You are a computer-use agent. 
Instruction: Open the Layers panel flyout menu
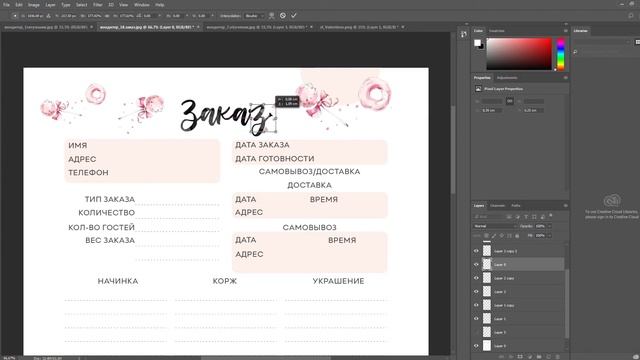[566, 205]
